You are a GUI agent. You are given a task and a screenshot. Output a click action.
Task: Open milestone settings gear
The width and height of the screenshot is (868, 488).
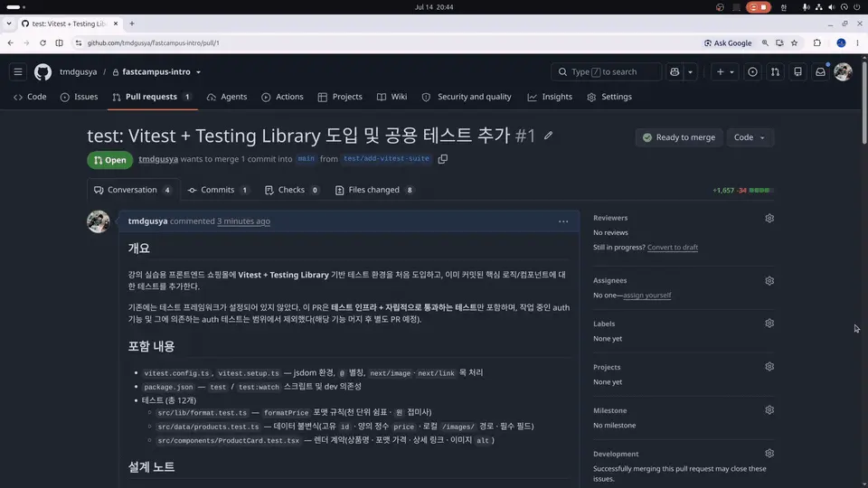769,410
